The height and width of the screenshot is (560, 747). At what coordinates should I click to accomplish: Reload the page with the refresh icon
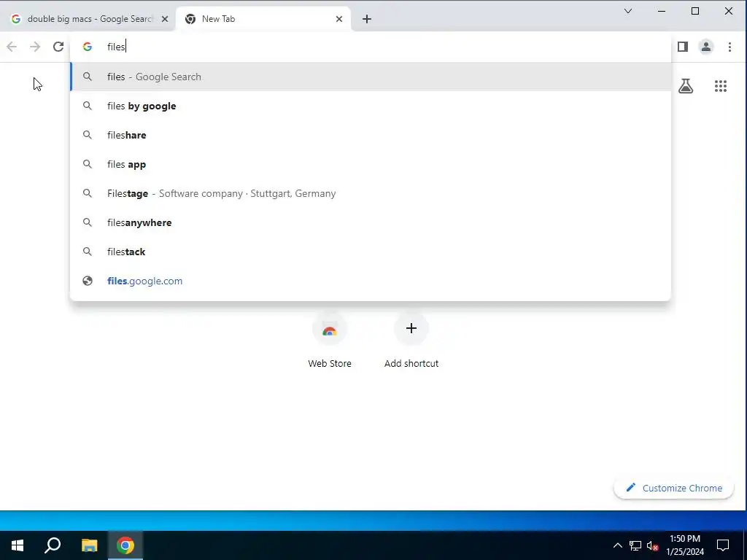(x=58, y=47)
